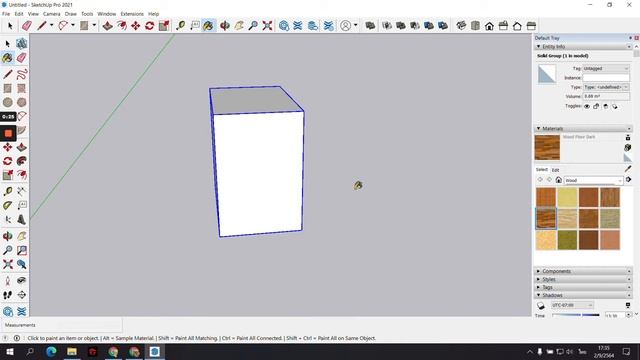Toggle shadows display button in Shadows panel
Image resolution: width=640 pixels, height=360 pixels.
(x=541, y=305)
